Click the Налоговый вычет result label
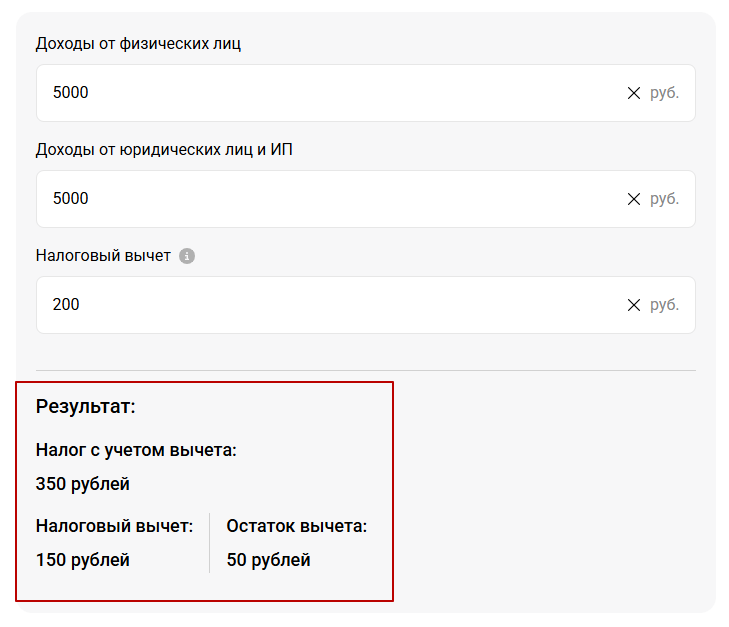This screenshot has height=627, width=729. (x=114, y=526)
